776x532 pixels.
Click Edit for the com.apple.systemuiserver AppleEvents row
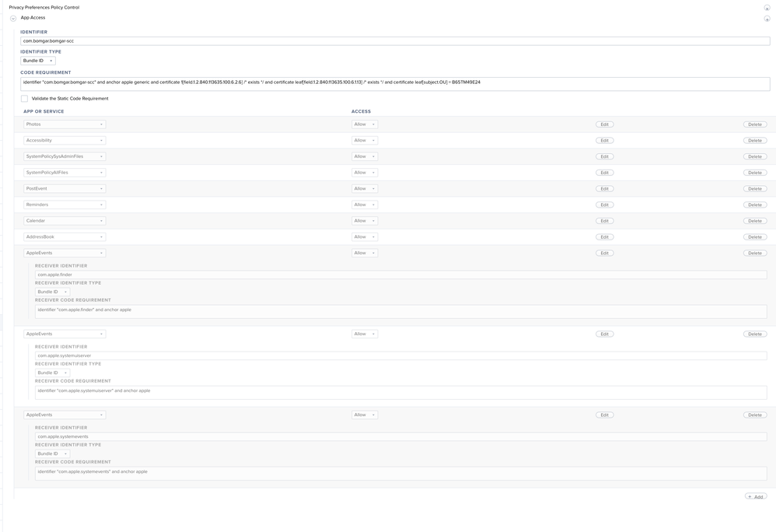pos(604,334)
